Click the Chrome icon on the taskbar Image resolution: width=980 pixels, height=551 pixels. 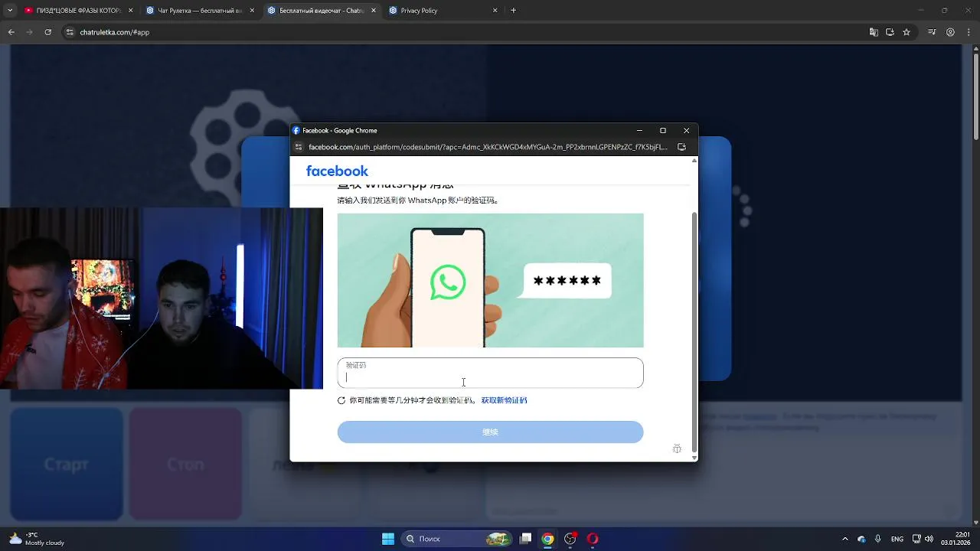coord(547,539)
